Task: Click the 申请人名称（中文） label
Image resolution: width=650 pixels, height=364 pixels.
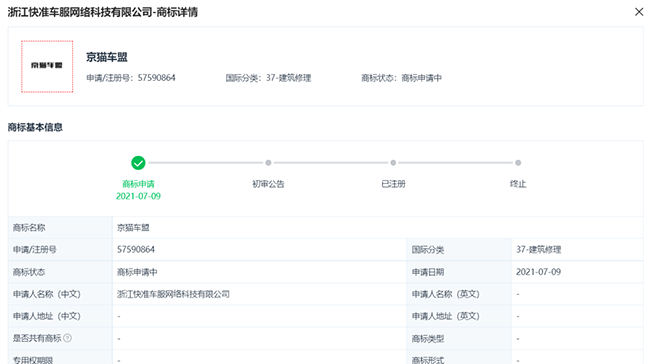Action: (x=46, y=294)
